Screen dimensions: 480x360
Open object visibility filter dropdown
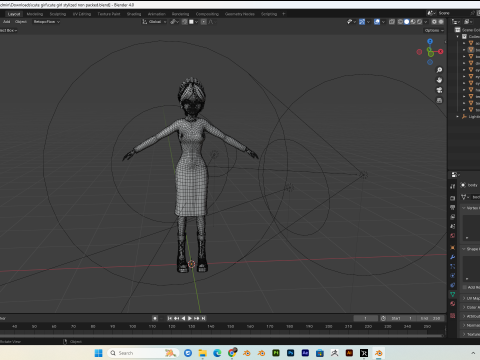tap(351, 22)
